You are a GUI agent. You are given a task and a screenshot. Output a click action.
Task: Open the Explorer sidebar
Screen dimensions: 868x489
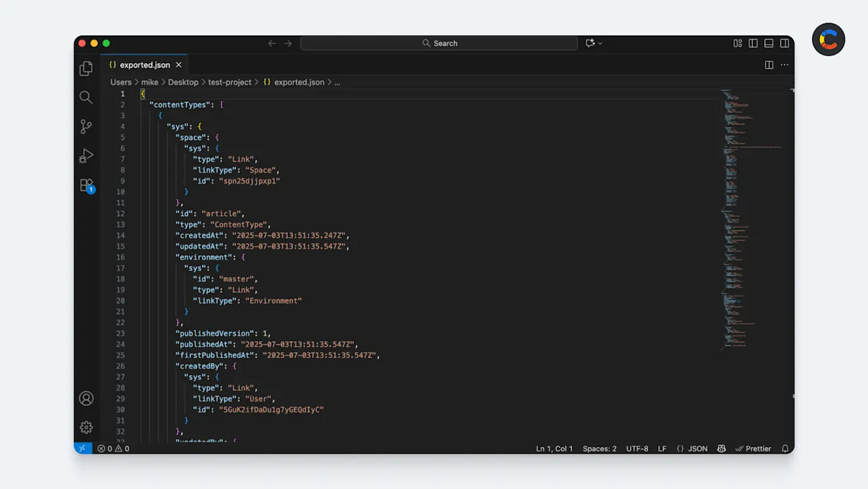pyautogui.click(x=85, y=68)
